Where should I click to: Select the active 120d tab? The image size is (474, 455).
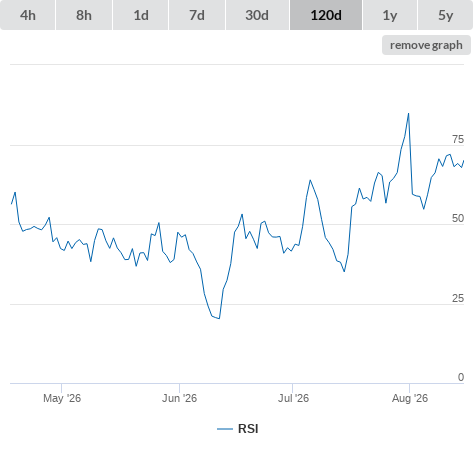326,15
